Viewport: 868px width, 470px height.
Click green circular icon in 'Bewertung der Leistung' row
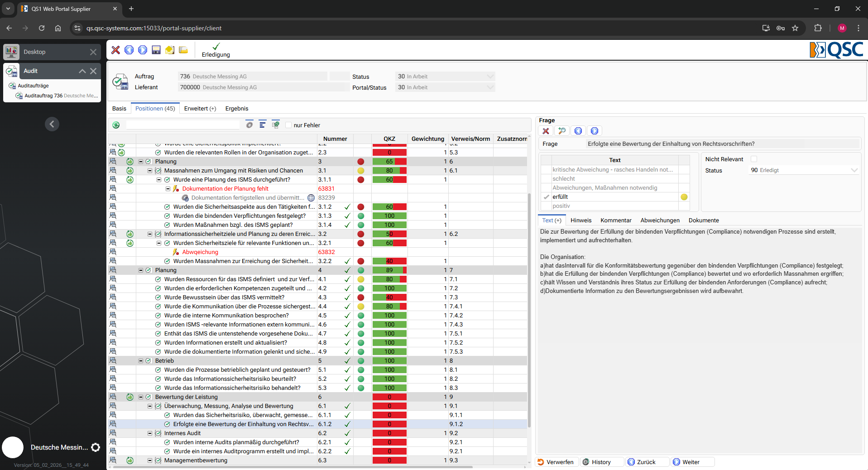(x=130, y=397)
